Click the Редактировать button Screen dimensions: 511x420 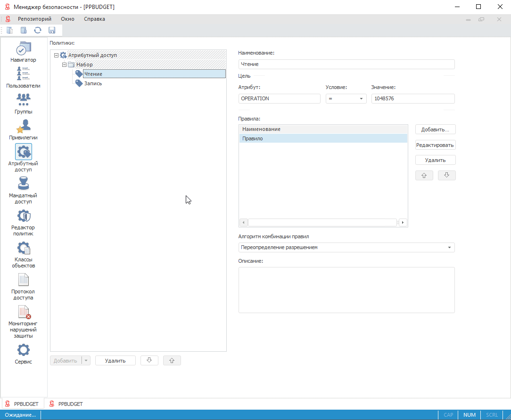coord(435,145)
